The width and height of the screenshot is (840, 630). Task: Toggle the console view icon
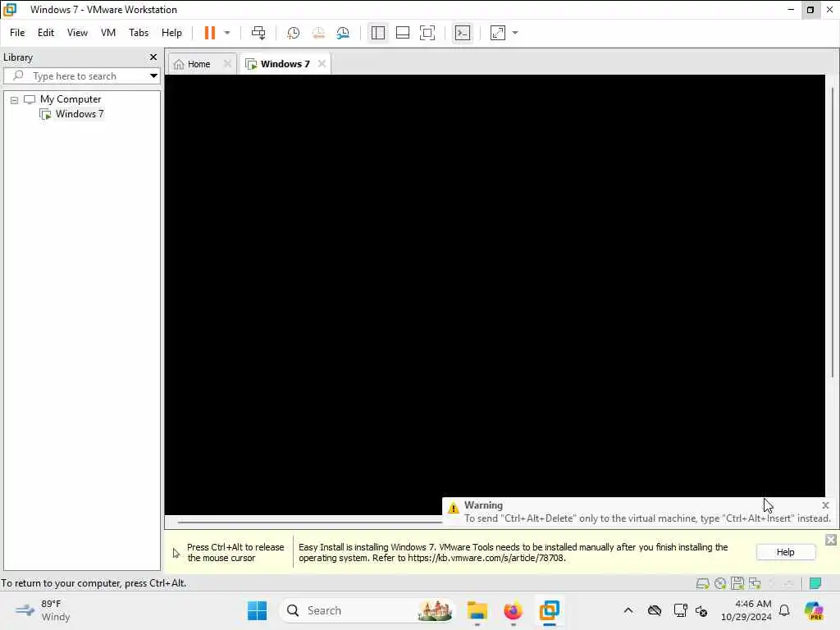point(463,33)
